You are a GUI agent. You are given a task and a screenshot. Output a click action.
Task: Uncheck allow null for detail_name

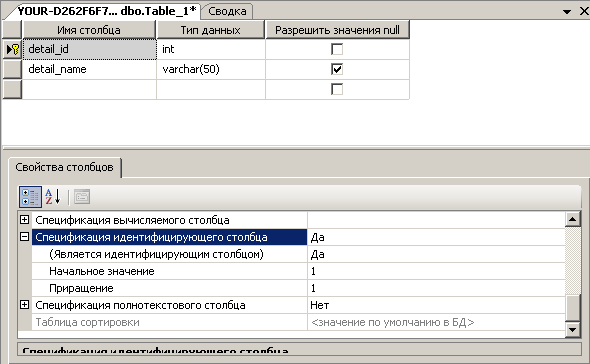(x=337, y=69)
